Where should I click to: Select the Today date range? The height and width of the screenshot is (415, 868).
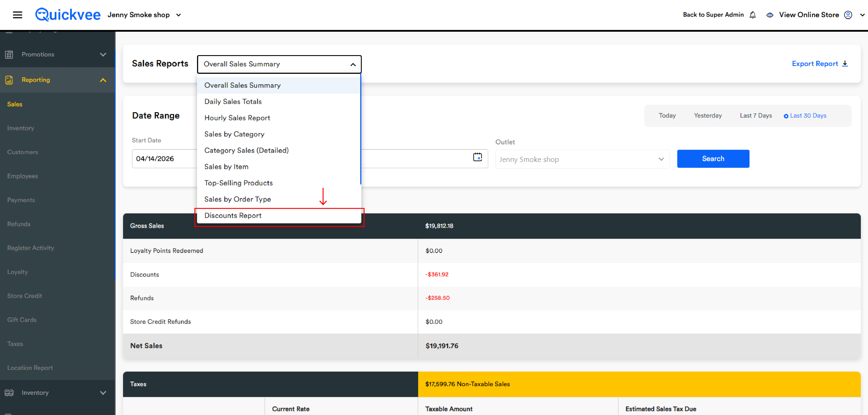click(x=667, y=116)
